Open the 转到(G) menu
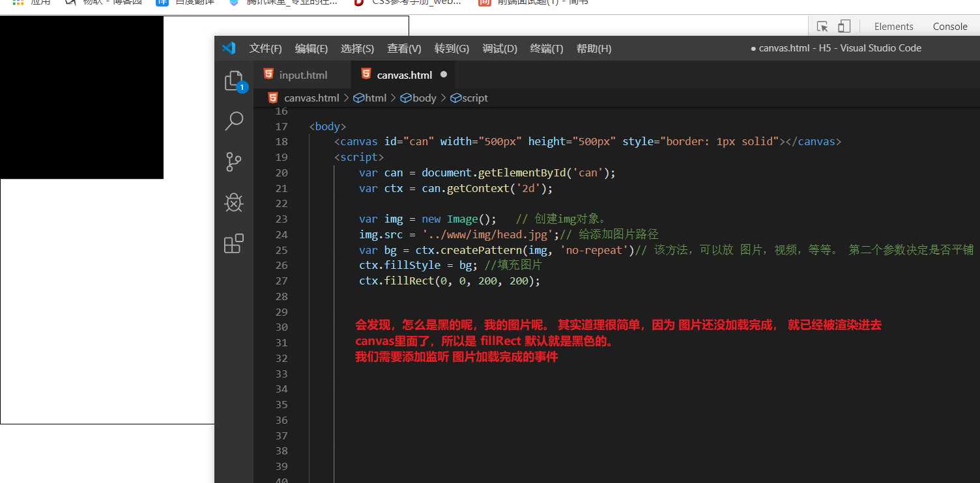The width and height of the screenshot is (980, 483). click(452, 49)
